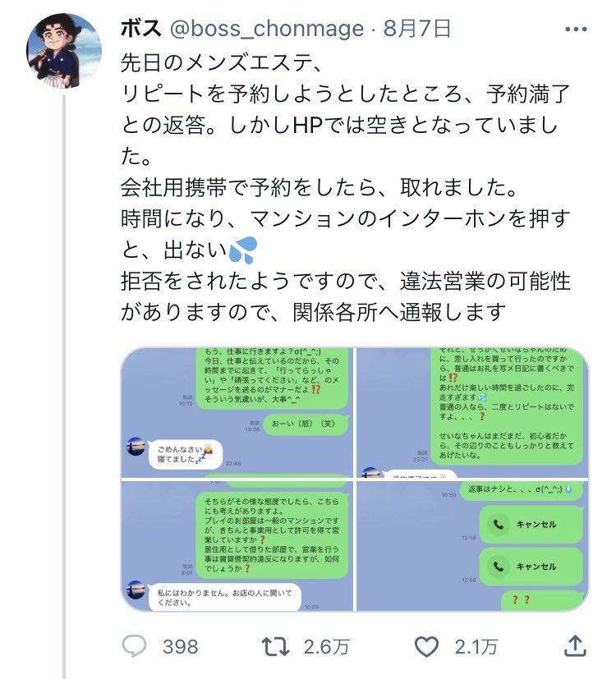Screen dimensions: 616x679
Task: Click the 2.1万 likes count
Action: 477,647
